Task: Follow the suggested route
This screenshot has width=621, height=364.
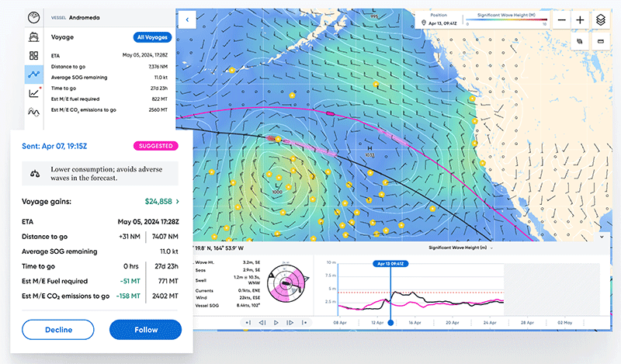Action: [146, 329]
